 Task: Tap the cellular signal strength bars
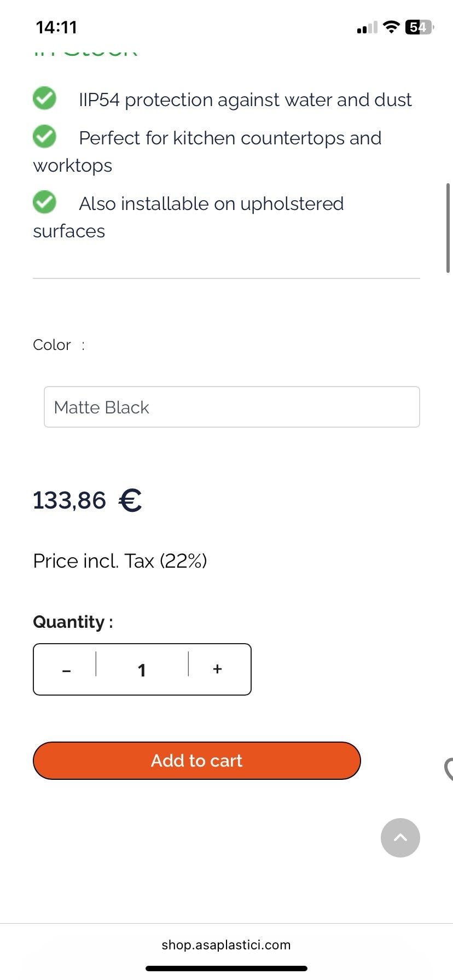tap(367, 27)
